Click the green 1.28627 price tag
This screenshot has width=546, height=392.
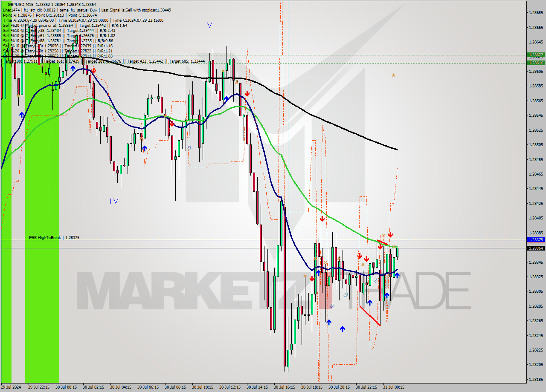[536, 55]
